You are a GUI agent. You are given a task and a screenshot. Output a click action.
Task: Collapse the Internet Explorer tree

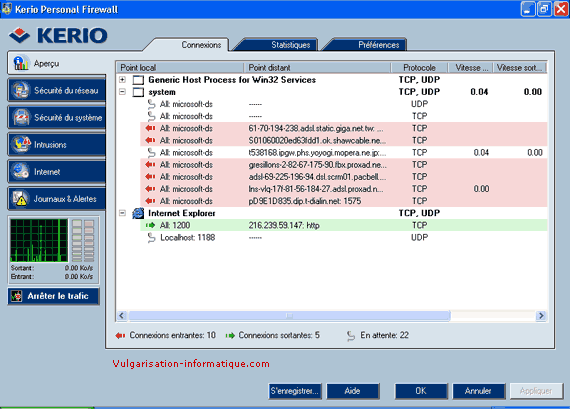click(123, 213)
